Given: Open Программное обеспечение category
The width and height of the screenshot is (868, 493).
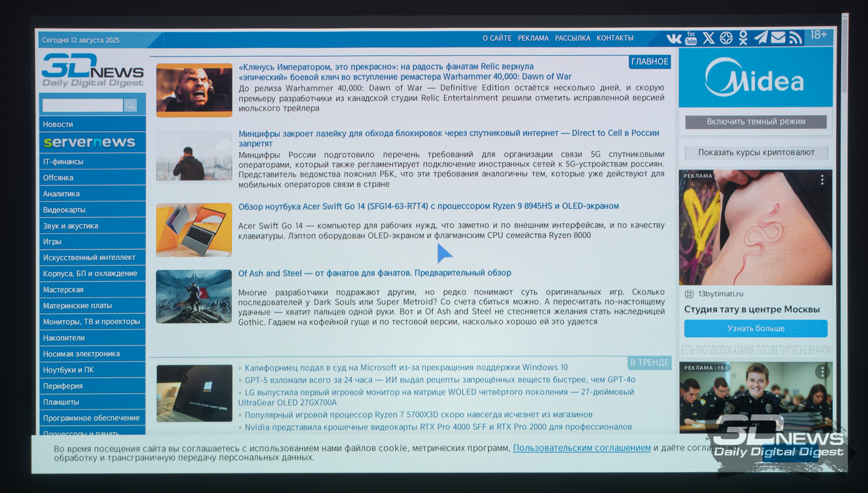Looking at the screenshot, I should click(x=92, y=418).
